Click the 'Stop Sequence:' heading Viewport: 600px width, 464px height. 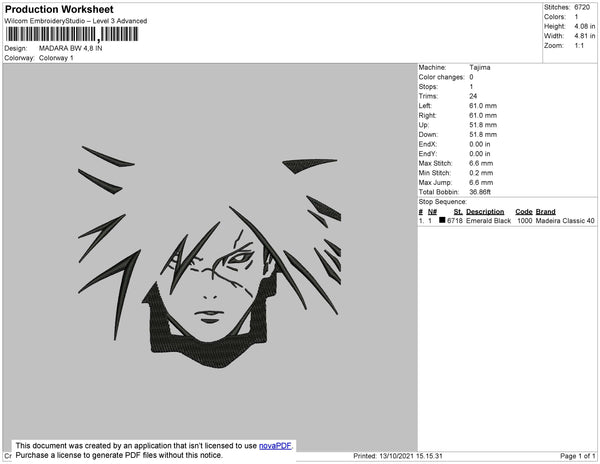point(442,202)
